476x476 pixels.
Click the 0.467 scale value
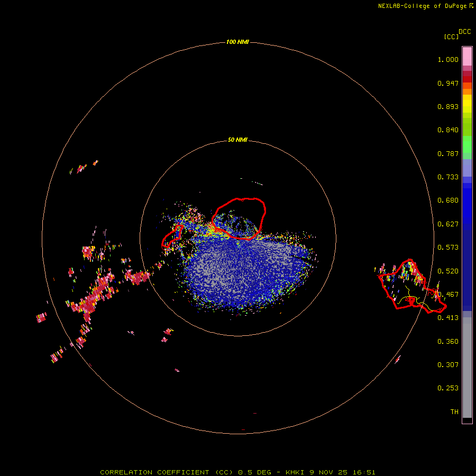448,295
